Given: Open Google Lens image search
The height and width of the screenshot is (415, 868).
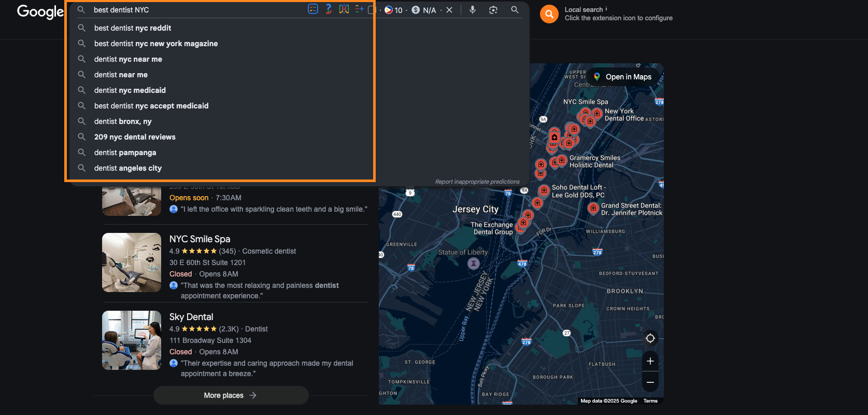Looking at the screenshot, I should 493,10.
